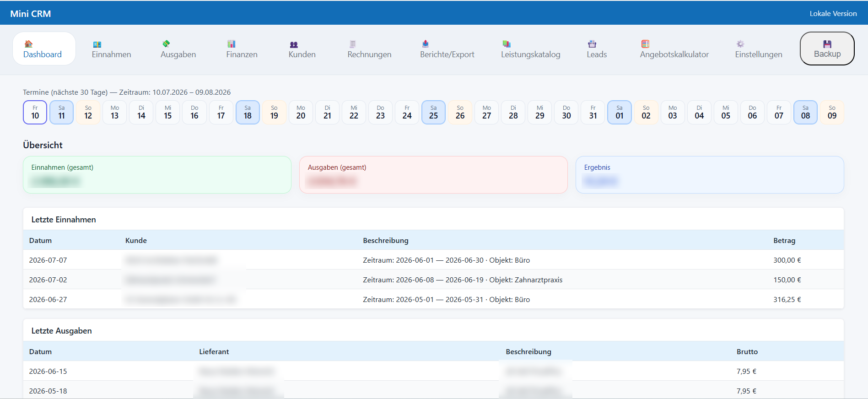Select Mo 20 in the calendar strip
This screenshot has height=399, width=868.
(x=301, y=112)
